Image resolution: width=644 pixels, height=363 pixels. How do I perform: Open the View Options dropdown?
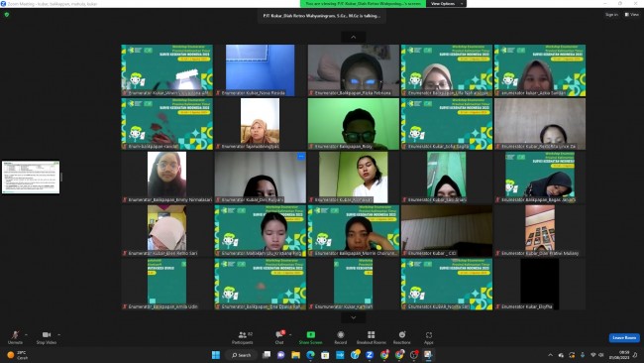[446, 3]
